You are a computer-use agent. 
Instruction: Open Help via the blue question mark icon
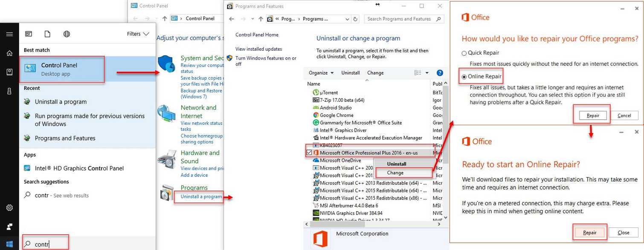440,72
